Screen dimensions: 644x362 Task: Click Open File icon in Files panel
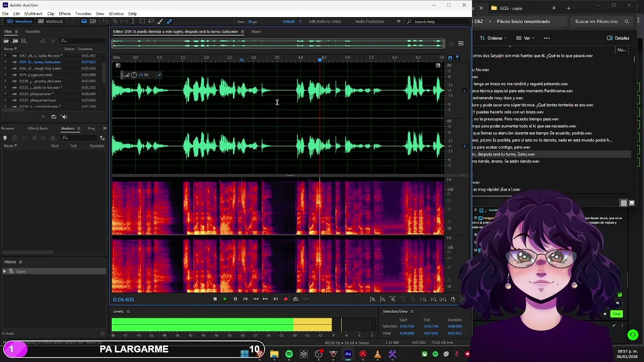pos(7,41)
